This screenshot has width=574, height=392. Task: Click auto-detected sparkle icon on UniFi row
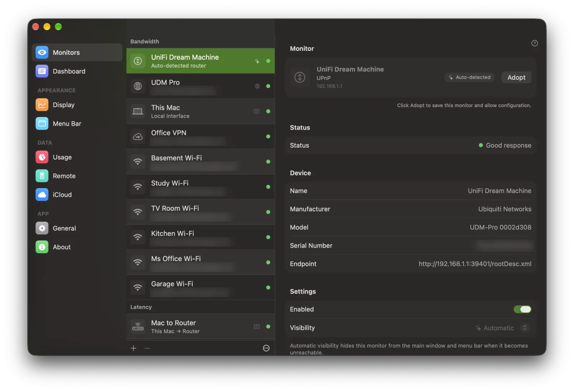click(257, 61)
